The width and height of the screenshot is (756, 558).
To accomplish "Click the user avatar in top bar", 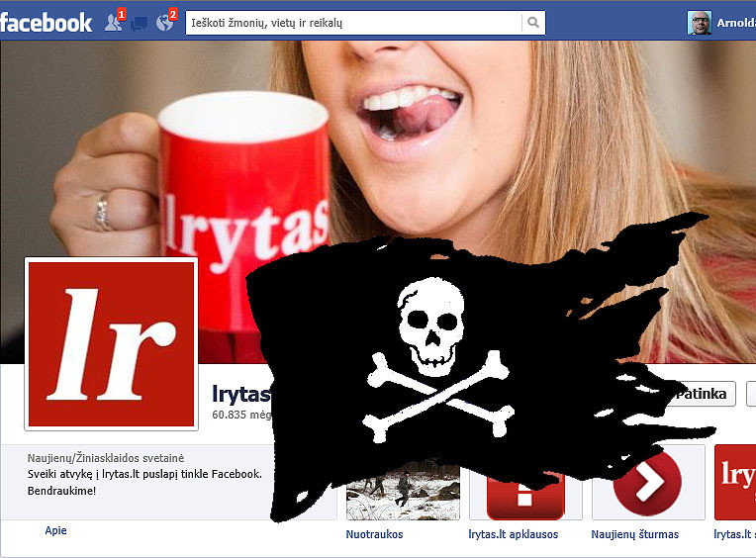I will (x=699, y=23).
